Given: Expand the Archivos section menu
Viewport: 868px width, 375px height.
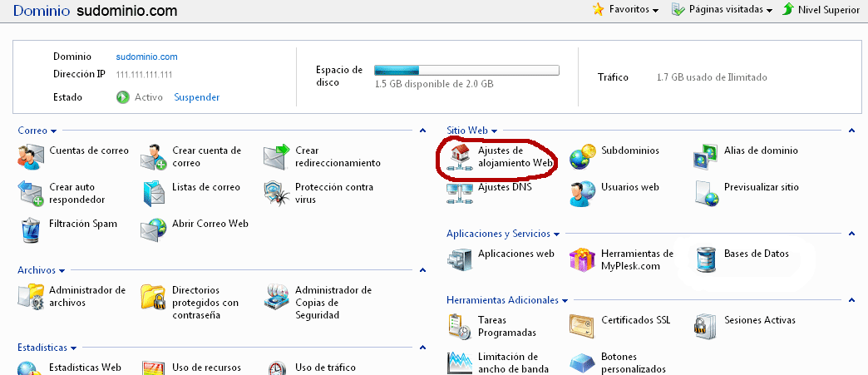Looking at the screenshot, I should point(41,270).
